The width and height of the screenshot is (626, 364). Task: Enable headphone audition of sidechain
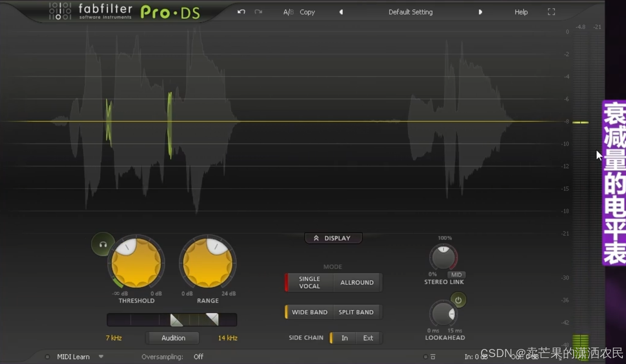coord(103,244)
